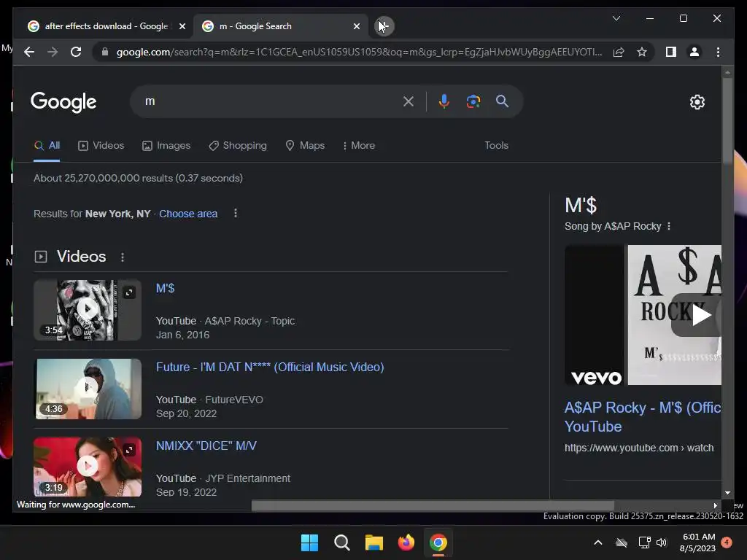Play the NMIXX DICE video thumbnail
This screenshot has width=747, height=560.
(x=88, y=467)
